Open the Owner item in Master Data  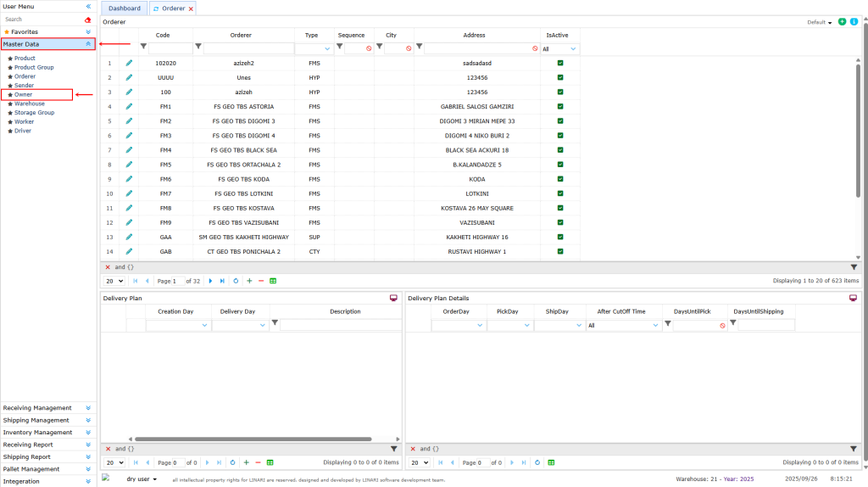point(24,94)
